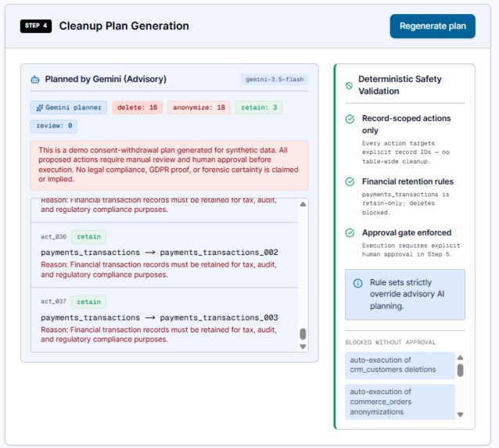Image resolution: width=499 pixels, height=448 pixels.
Task: Click the shield icon by Deterministic Safety Validation
Action: click(x=349, y=85)
